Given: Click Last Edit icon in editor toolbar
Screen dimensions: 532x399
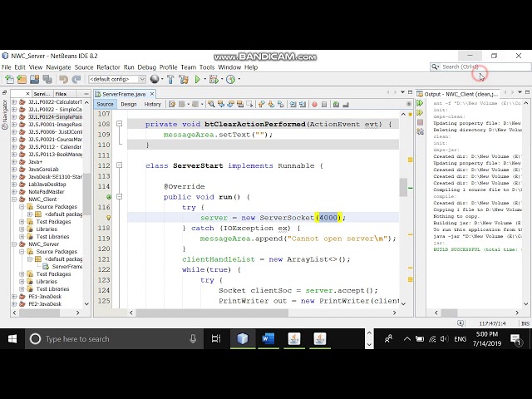Looking at the screenshot, I should 172,104.
